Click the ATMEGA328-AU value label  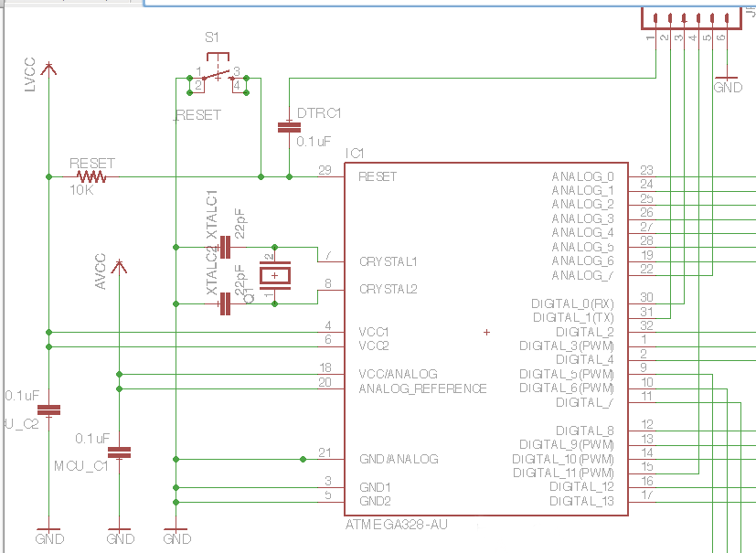click(397, 525)
